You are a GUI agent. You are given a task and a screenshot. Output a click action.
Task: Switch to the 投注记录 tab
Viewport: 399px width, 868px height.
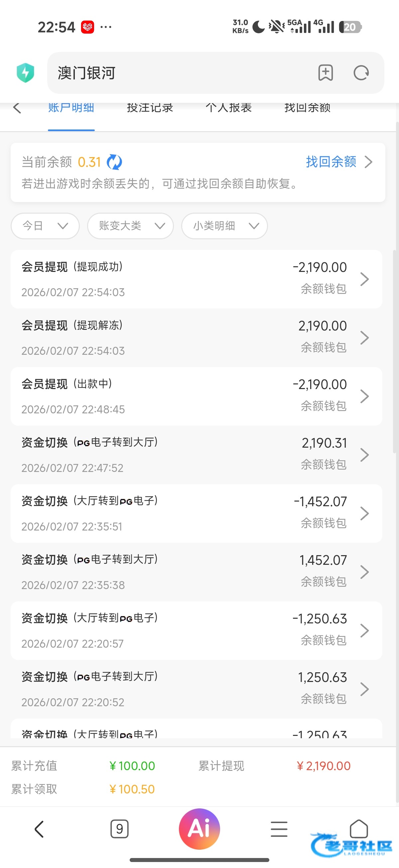tap(150, 108)
